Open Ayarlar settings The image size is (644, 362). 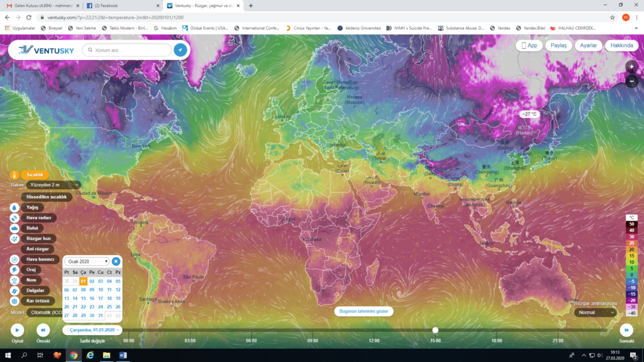[589, 45]
